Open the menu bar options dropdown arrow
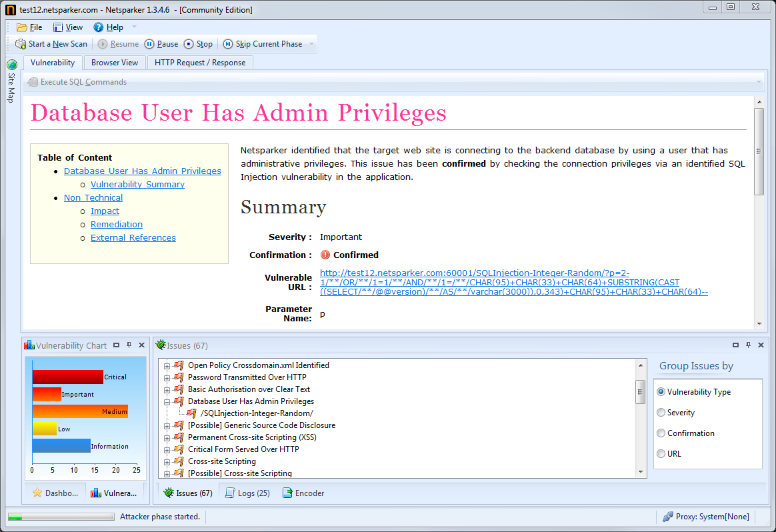Viewport: 776px width, 532px height. click(x=134, y=27)
